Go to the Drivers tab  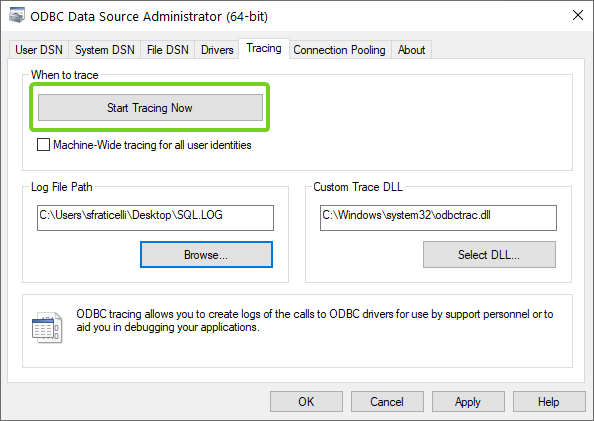coord(217,50)
